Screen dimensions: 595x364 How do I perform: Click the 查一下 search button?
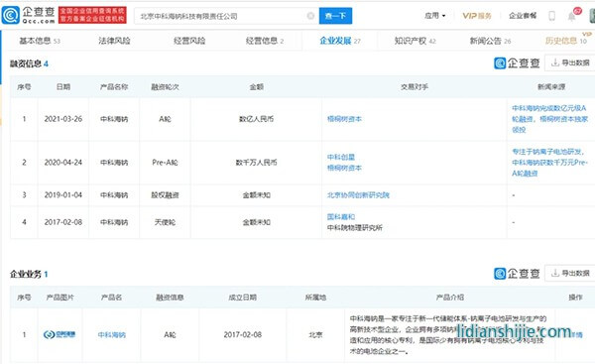pos(335,16)
